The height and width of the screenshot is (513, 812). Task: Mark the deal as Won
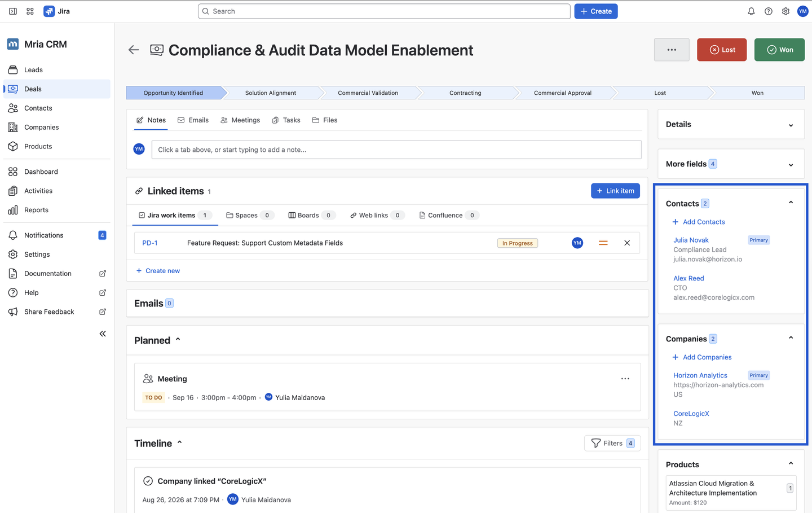pos(779,50)
